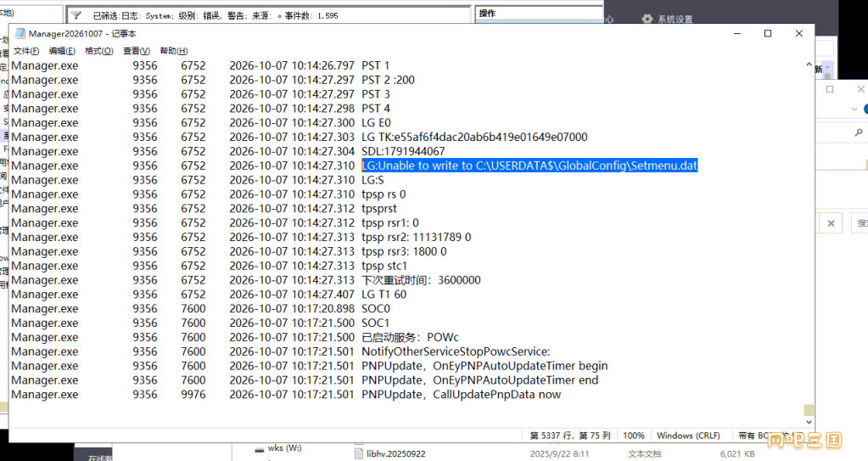Viewport: 868px width, 461px height.
Task: Click the highlighted LG:Unable to write line
Action: (529, 166)
